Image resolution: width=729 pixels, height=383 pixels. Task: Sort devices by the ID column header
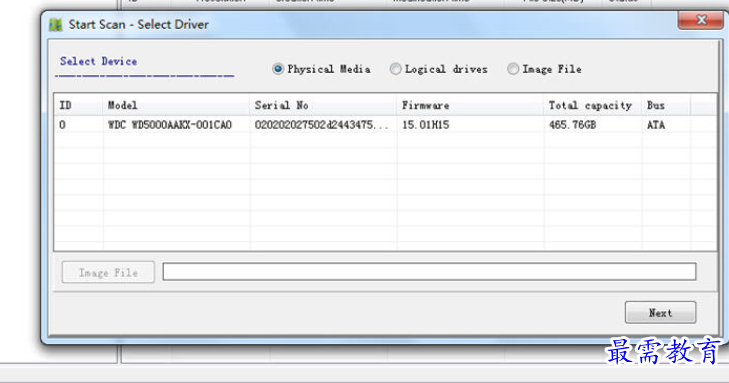[x=78, y=106]
